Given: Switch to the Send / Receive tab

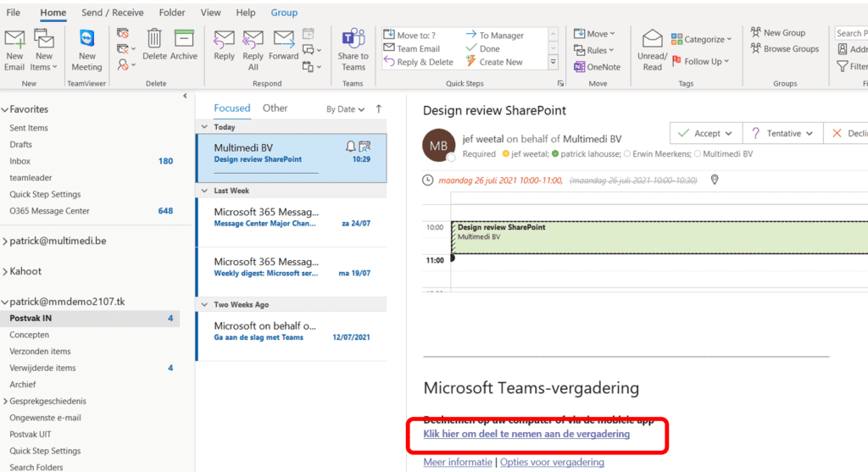Looking at the screenshot, I should 113,12.
